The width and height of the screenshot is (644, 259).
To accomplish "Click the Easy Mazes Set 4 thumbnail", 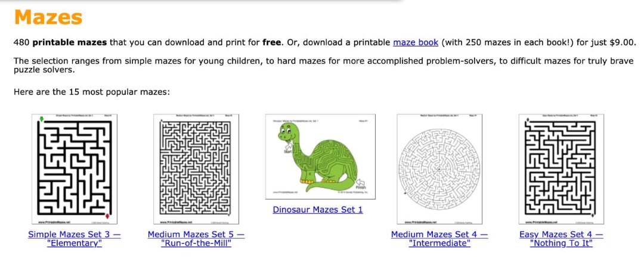I will point(561,169).
